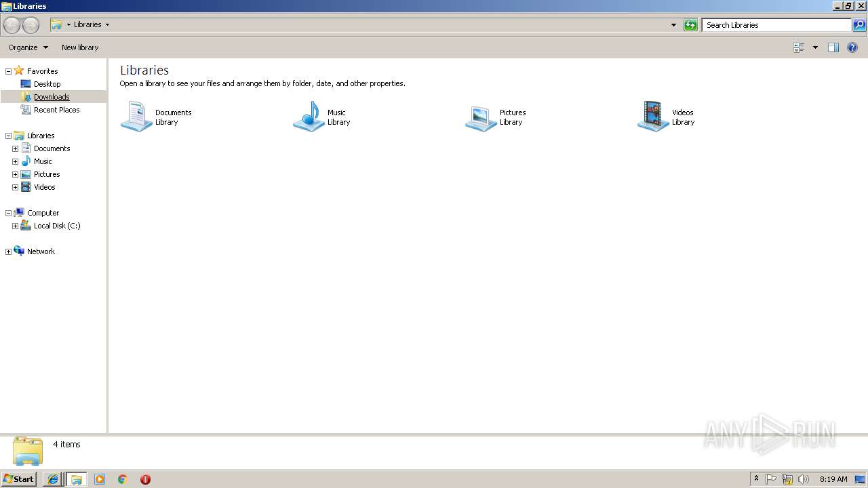The width and height of the screenshot is (868, 488).
Task: Expand the Music tree node
Action: (x=15, y=161)
